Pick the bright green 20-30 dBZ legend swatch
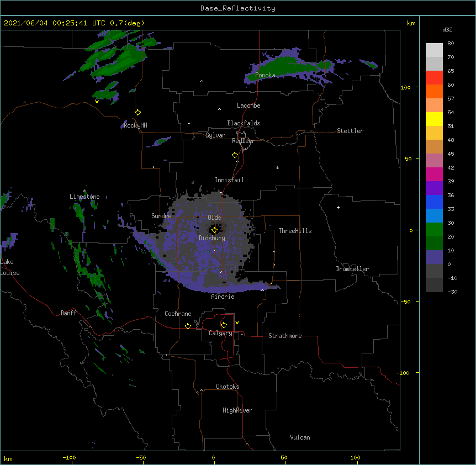The image size is (476, 465). coord(434,230)
